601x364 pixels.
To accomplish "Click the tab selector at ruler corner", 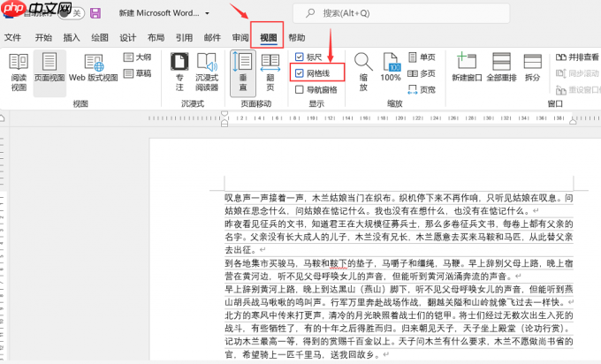I will [x=2, y=118].
